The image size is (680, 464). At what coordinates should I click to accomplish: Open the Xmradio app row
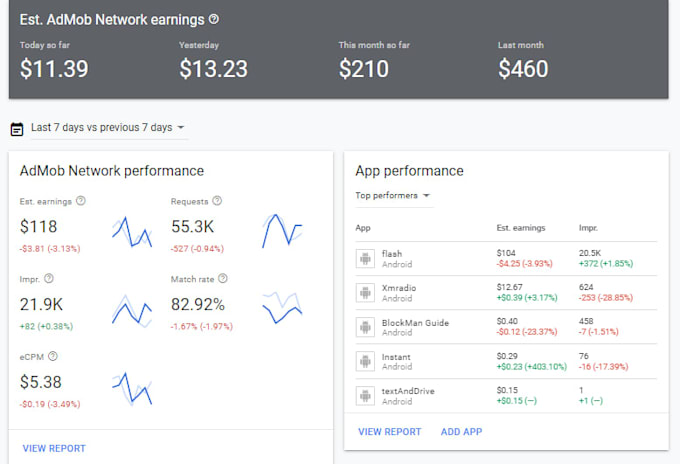point(506,293)
